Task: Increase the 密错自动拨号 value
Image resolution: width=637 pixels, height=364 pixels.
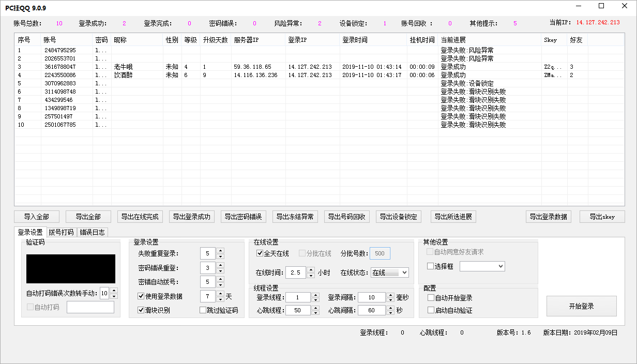Action: click(x=220, y=279)
